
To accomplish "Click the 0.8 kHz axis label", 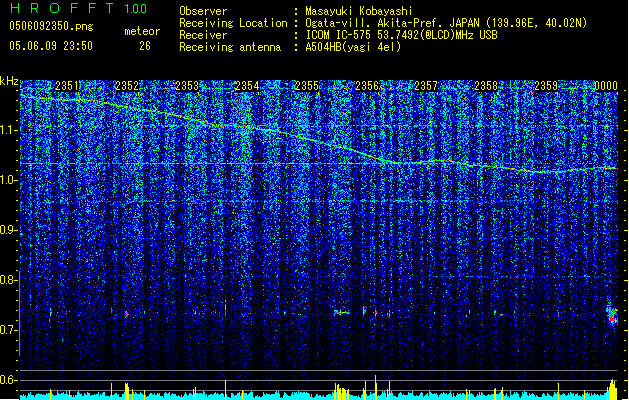I will coord(8,280).
